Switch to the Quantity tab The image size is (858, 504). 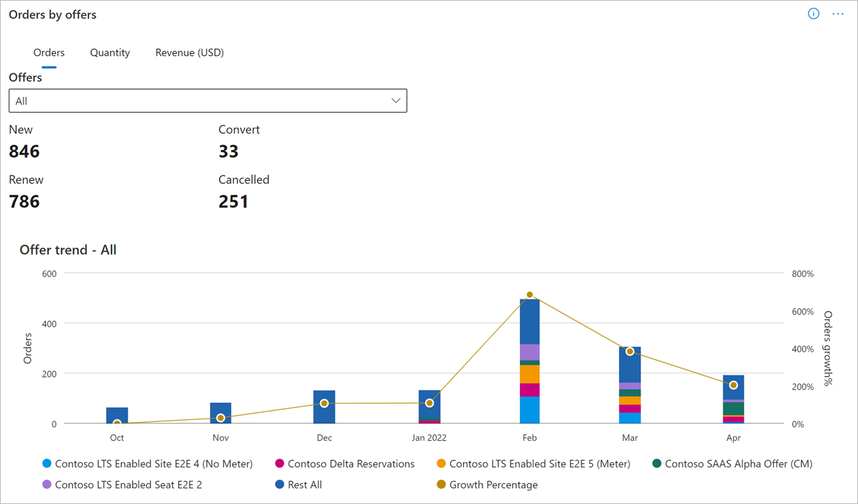click(x=110, y=52)
